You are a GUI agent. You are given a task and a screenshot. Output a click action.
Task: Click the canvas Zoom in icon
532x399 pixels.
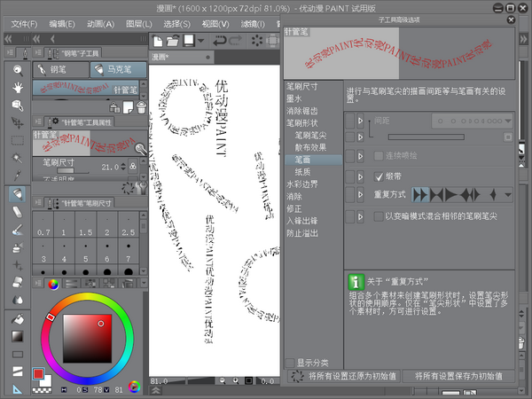[236, 381]
